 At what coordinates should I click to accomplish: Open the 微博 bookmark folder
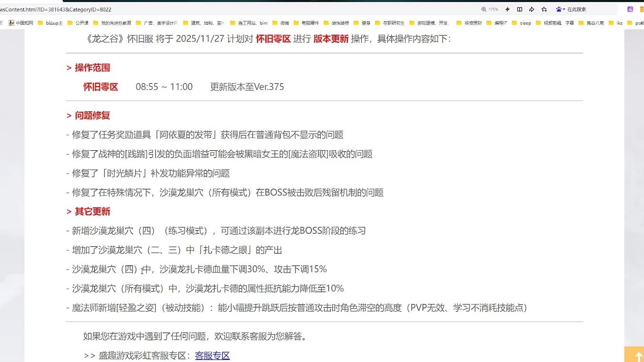click(x=281, y=22)
